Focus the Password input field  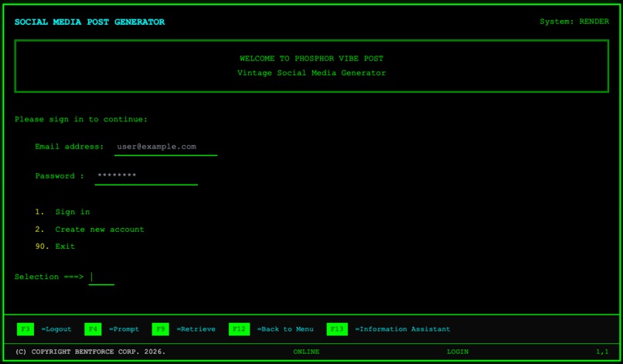pos(146,176)
